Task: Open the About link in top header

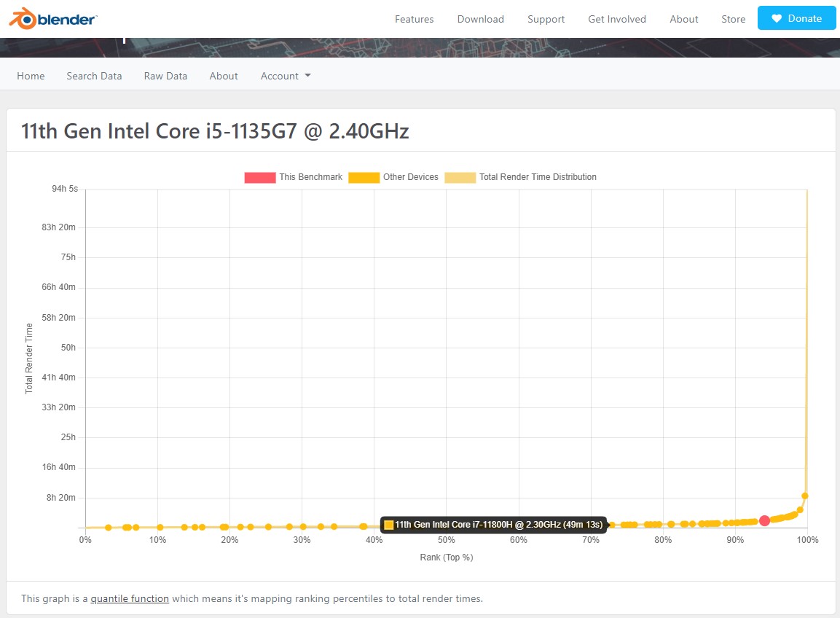Action: [683, 19]
